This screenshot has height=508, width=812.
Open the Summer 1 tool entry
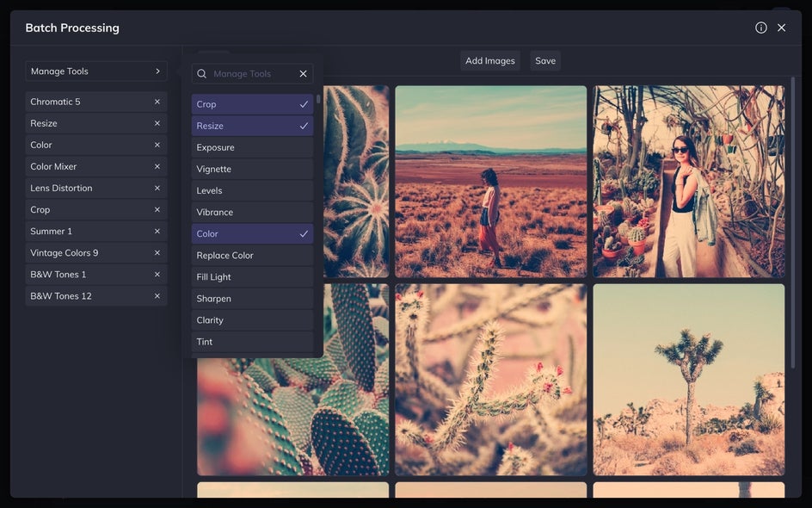[x=96, y=232]
